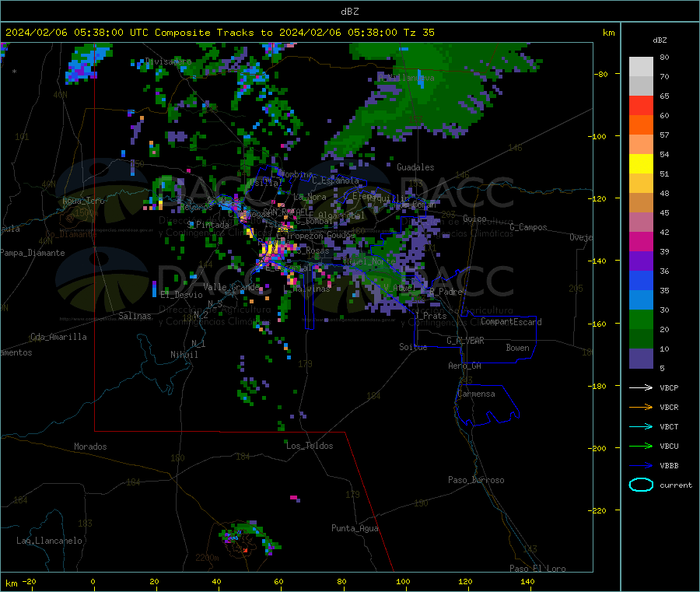Click the magenta 39 dBZ color swatch
This screenshot has width=700, height=592.
click(x=641, y=241)
